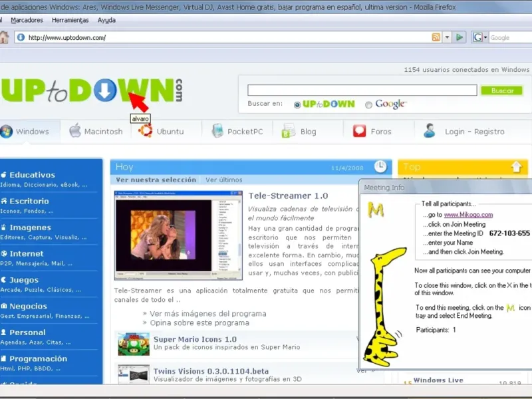Open the Tele-Streamer 1.0 title link
The image size is (532, 399).
288,196
